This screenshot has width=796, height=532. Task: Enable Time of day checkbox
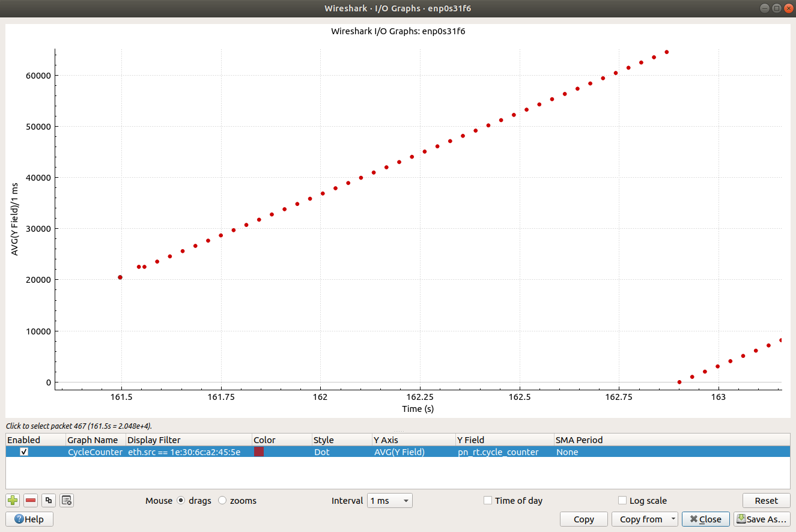488,501
